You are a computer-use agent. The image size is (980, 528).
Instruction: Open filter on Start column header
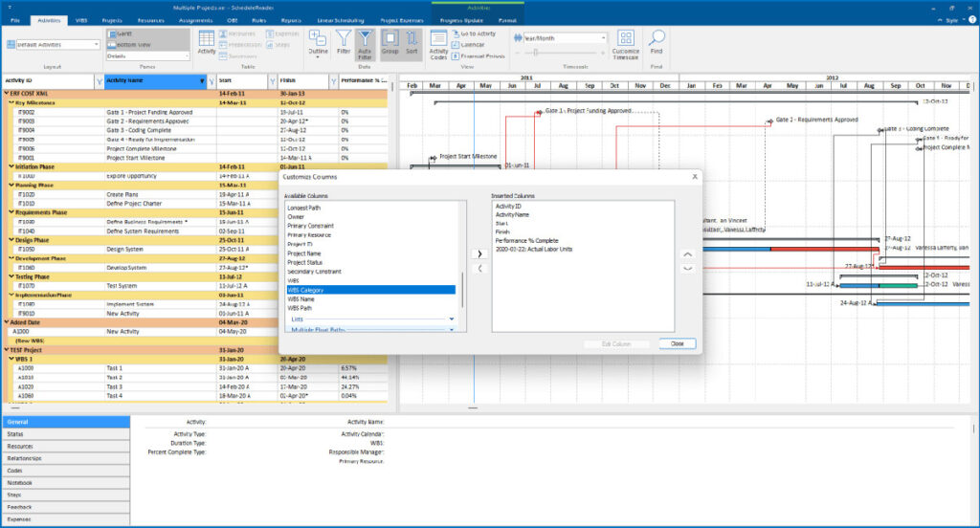click(x=273, y=81)
